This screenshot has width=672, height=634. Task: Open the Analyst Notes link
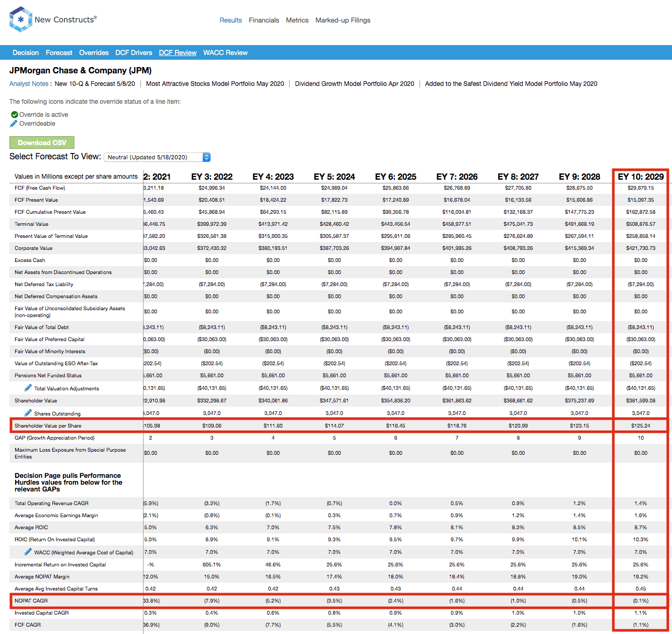pyautogui.click(x=29, y=84)
